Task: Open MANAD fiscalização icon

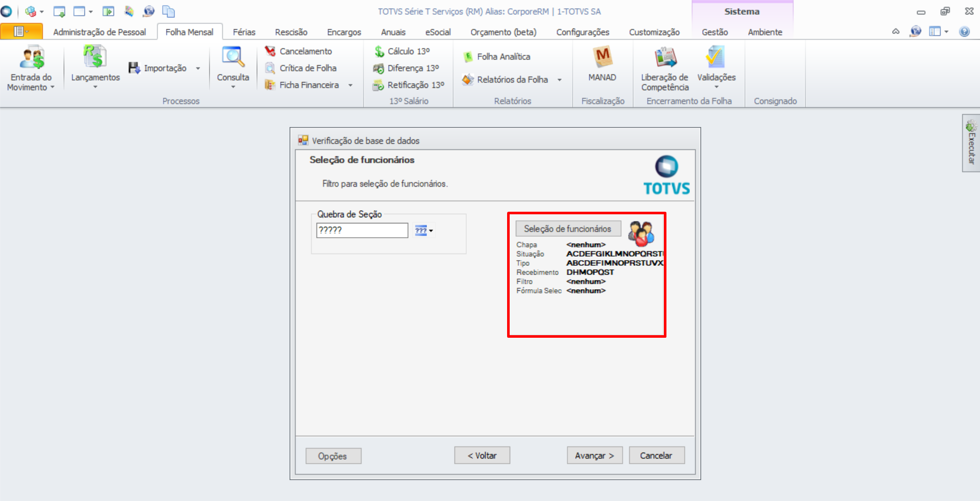Action: pyautogui.click(x=603, y=57)
